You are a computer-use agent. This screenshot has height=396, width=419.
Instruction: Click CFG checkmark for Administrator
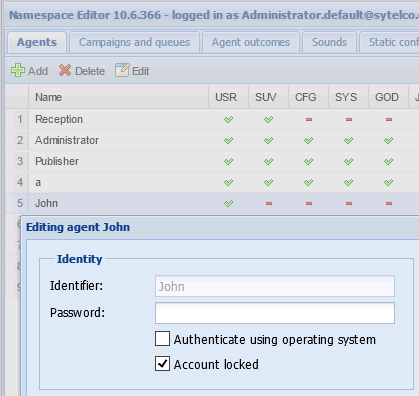pyautogui.click(x=308, y=140)
